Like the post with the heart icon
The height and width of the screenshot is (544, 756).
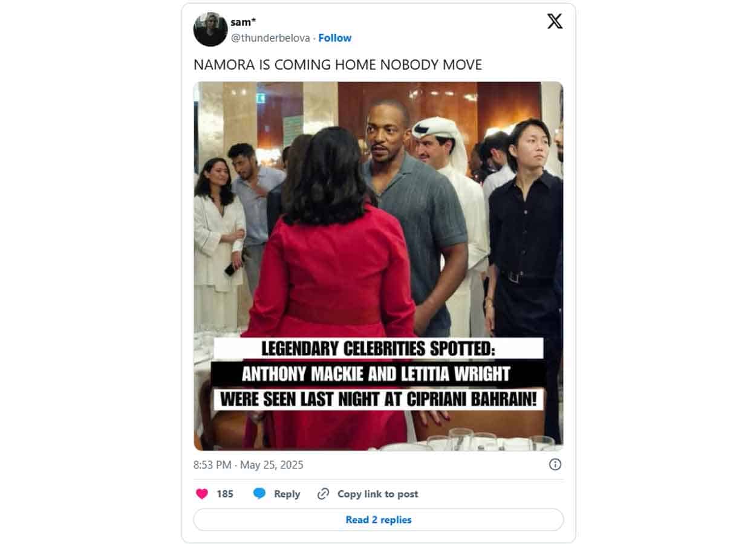coord(202,494)
